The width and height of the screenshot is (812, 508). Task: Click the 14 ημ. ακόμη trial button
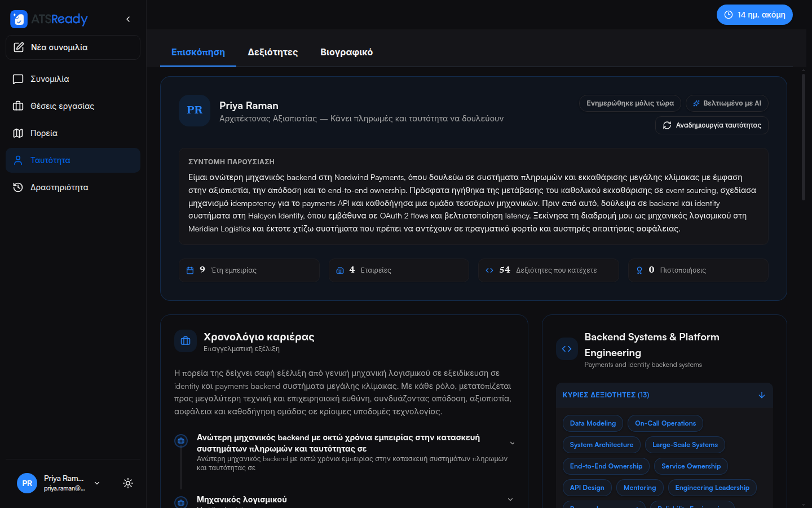[x=754, y=15]
